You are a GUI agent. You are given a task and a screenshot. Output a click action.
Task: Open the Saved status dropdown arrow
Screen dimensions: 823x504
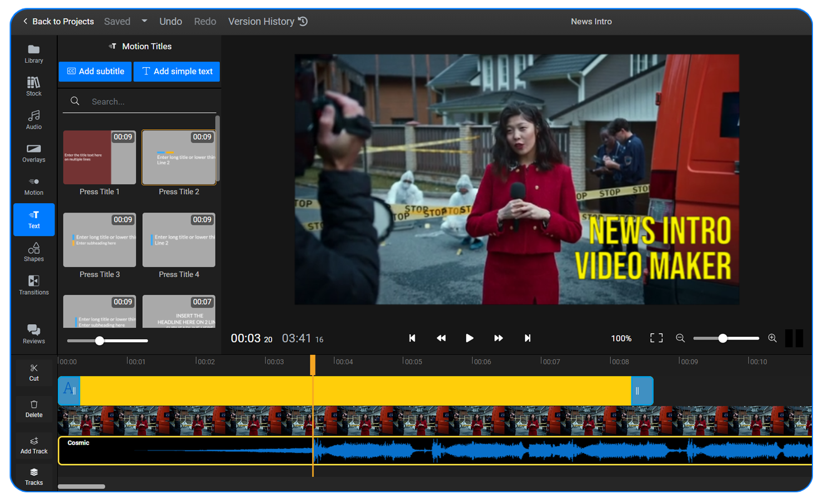pyautogui.click(x=144, y=21)
